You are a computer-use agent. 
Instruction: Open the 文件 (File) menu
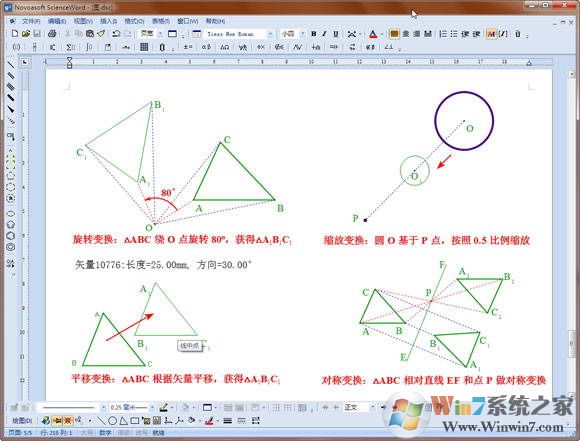click(x=30, y=21)
